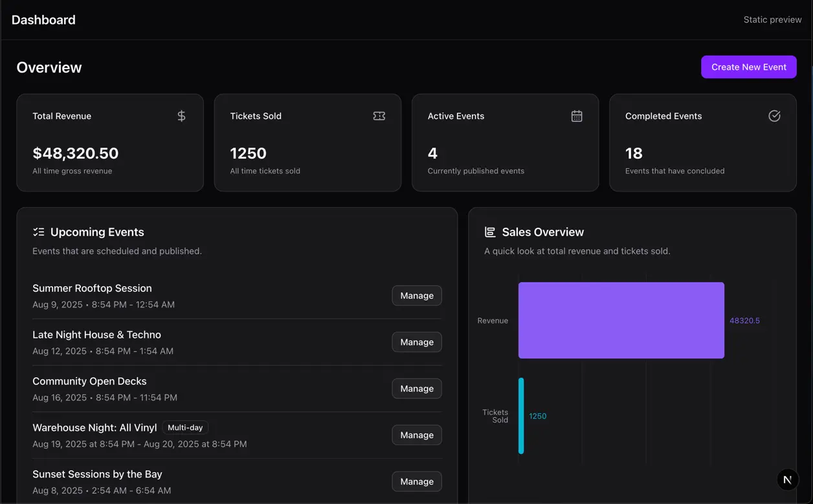Click the ticket icon on Tickets Sold card
This screenshot has width=813, height=504.
pos(379,116)
